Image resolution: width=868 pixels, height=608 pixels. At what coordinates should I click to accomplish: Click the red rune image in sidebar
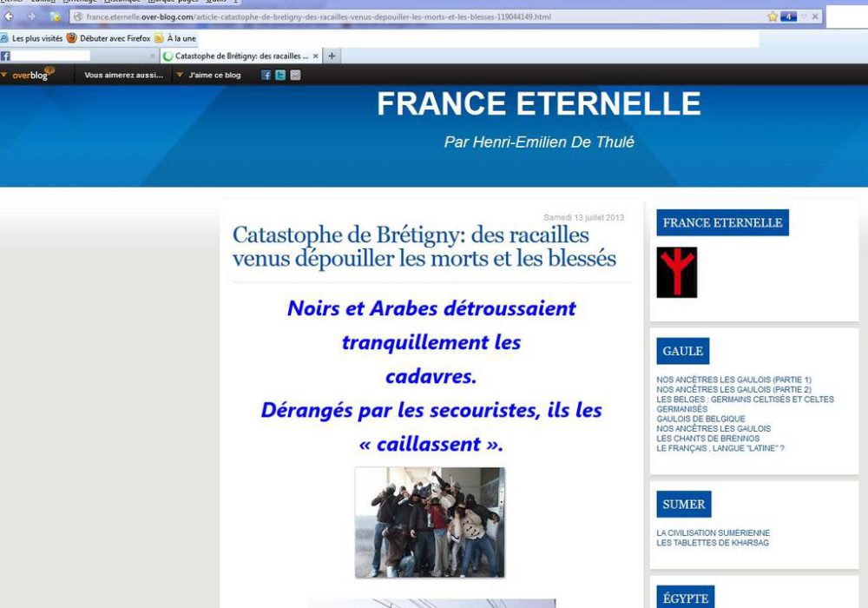pos(677,273)
